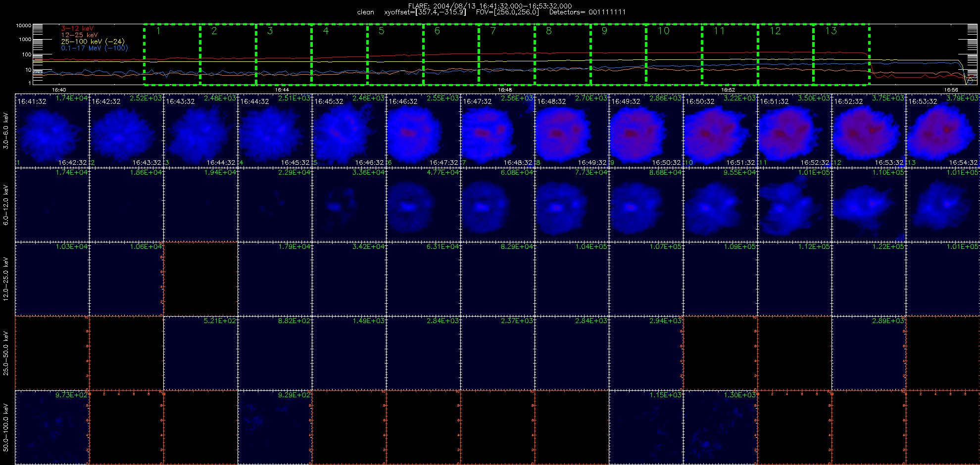Screen dimensions: 980x465
Task: Click the FLARE 2004/08/13 title text
Action: (x=490, y=6)
